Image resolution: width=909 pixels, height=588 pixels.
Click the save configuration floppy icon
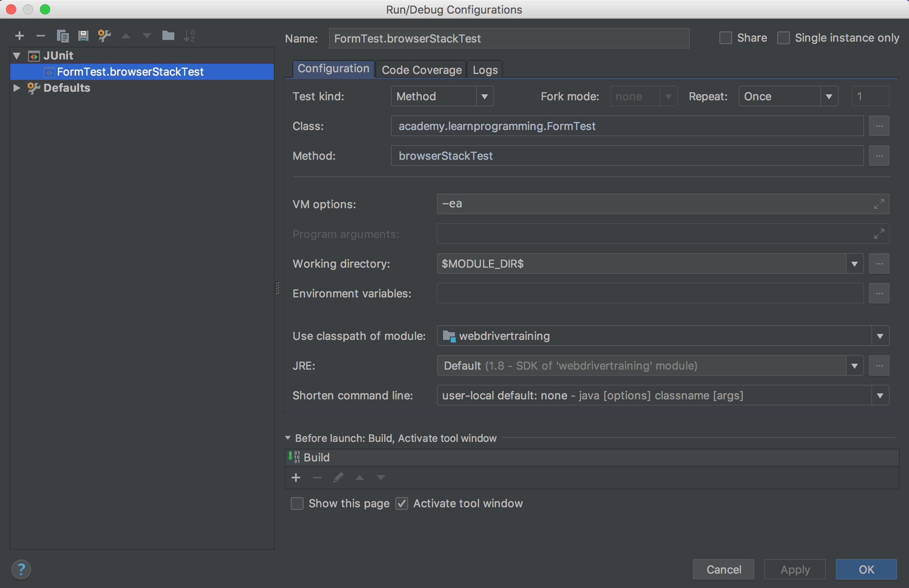[83, 36]
